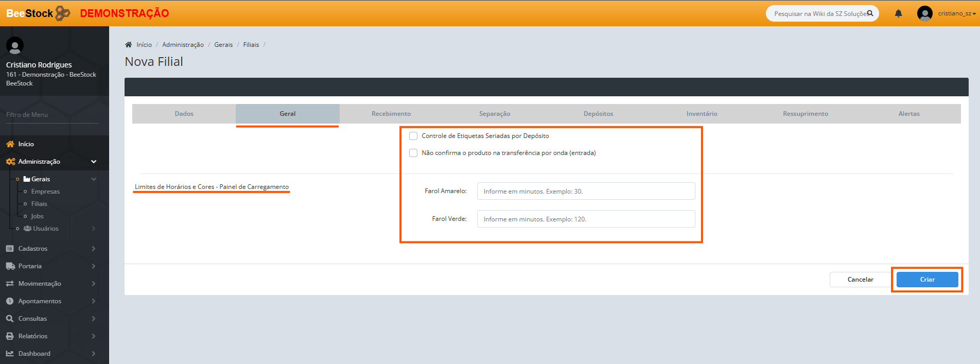Expand the Cadastros sidebar menu
This screenshot has width=980, height=364.
33,249
